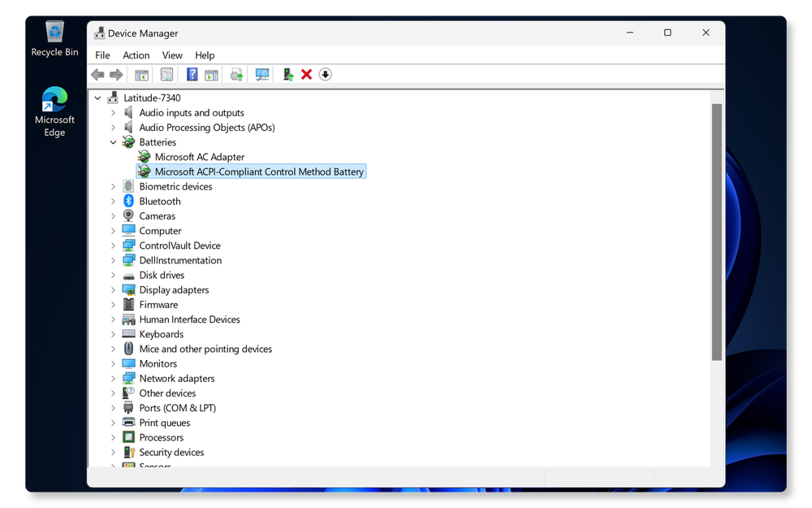Click the Show/Hide Action Pane icon
Screen dimensions: 812x508
tap(211, 75)
